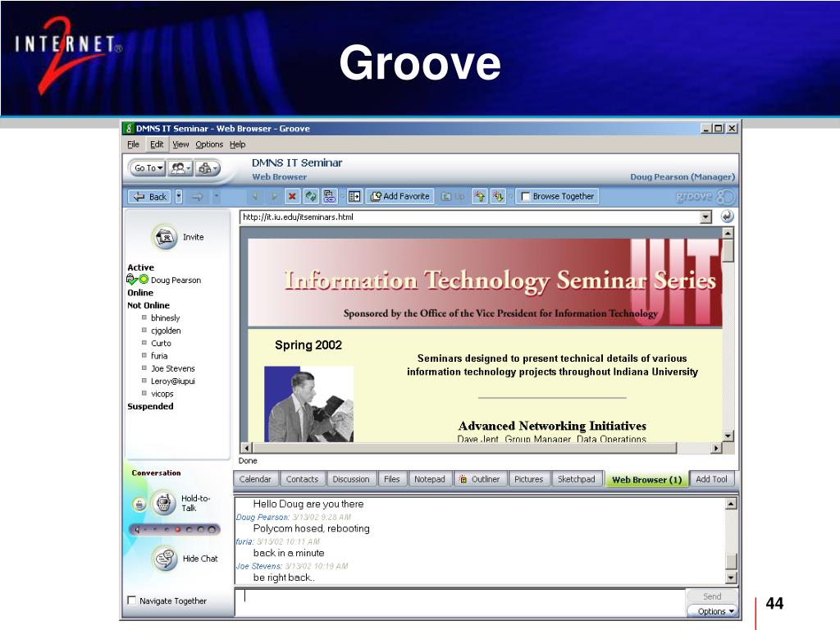Select the Web Browser (1) tab
This screenshot has width=840, height=630.
coord(646,479)
